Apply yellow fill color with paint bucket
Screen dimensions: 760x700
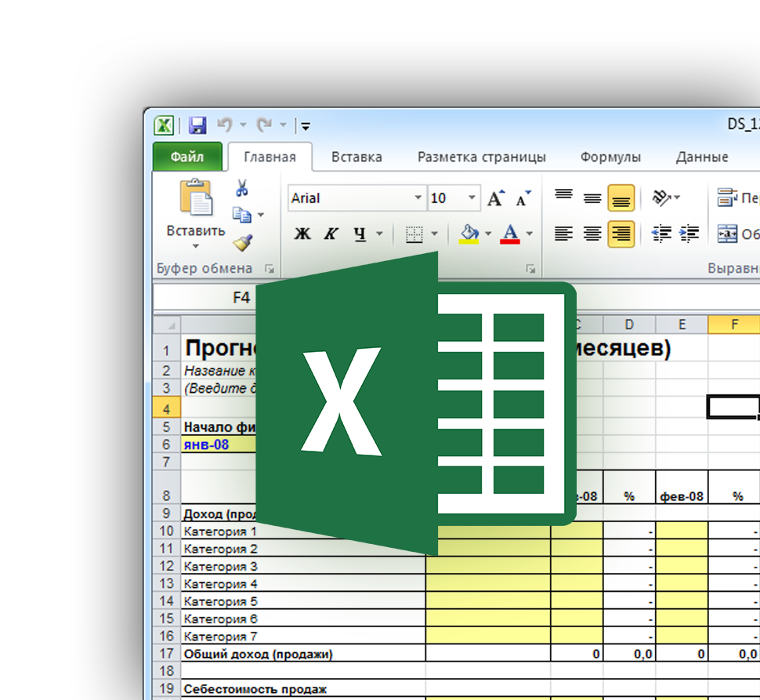click(469, 234)
